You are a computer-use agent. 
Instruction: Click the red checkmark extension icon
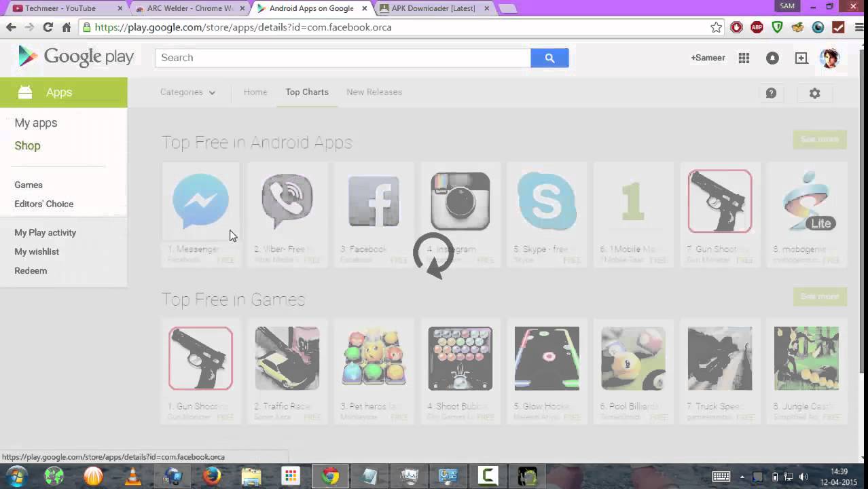(x=838, y=27)
